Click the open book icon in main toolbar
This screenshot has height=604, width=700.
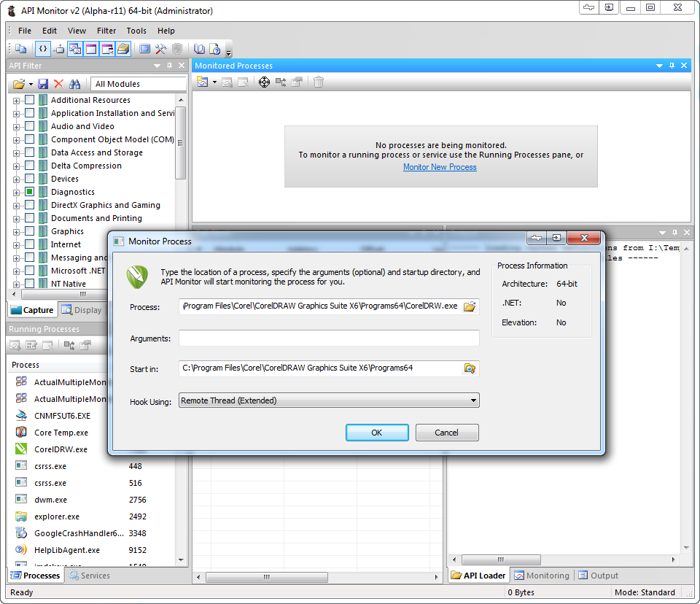pos(199,49)
